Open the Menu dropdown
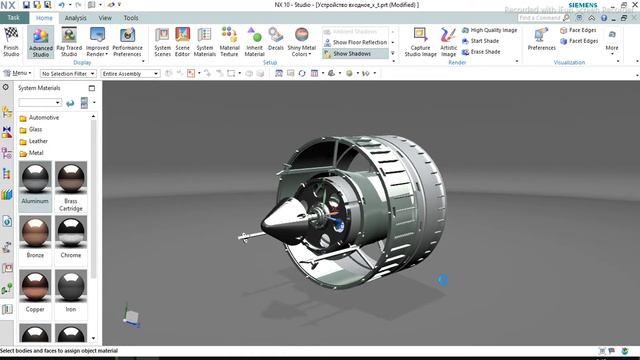The image size is (640, 360). [18, 73]
